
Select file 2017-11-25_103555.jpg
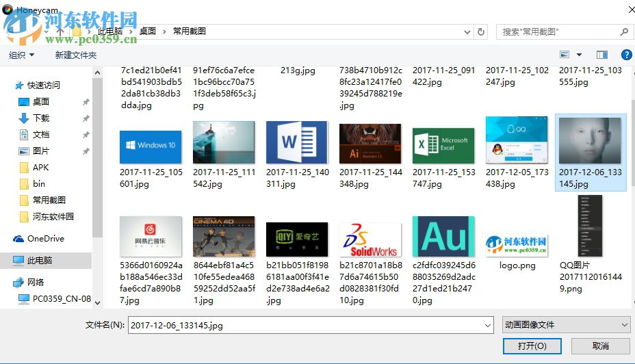point(591,76)
